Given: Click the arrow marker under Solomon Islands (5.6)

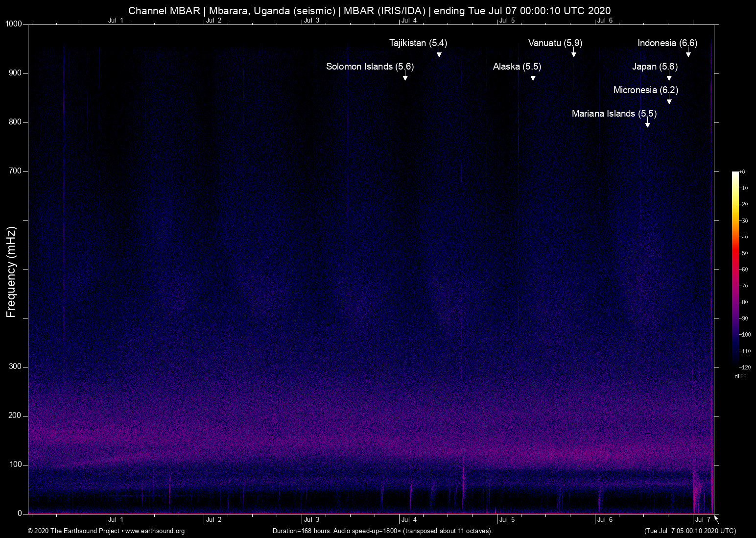Looking at the screenshot, I should [x=405, y=77].
